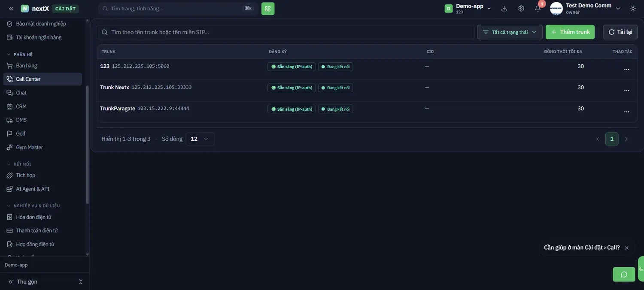This screenshot has width=644, height=290.
Task: Collapse the PHÂN HỆ section
Action: click(x=20, y=54)
